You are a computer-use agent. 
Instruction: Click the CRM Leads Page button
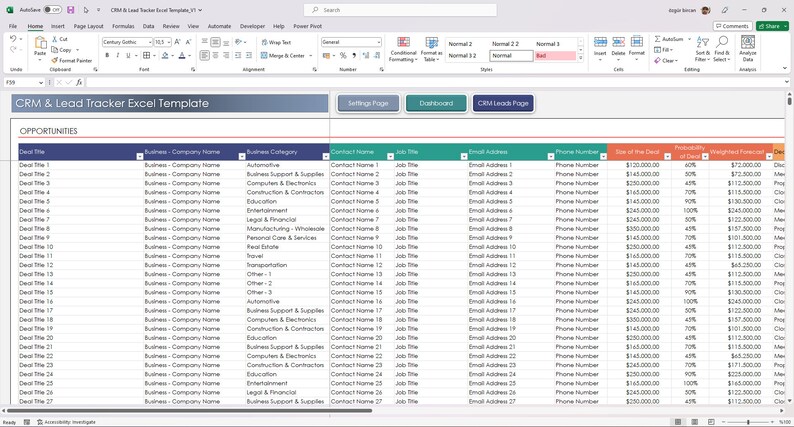tap(503, 103)
